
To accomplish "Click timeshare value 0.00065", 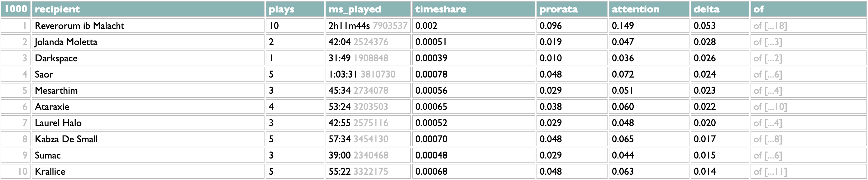I will coord(431,107).
